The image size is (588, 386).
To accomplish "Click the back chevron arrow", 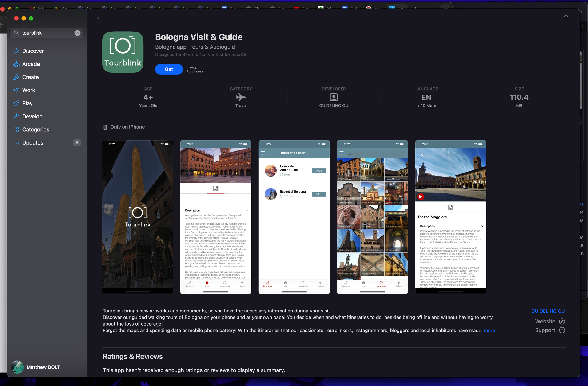I will pyautogui.click(x=99, y=18).
